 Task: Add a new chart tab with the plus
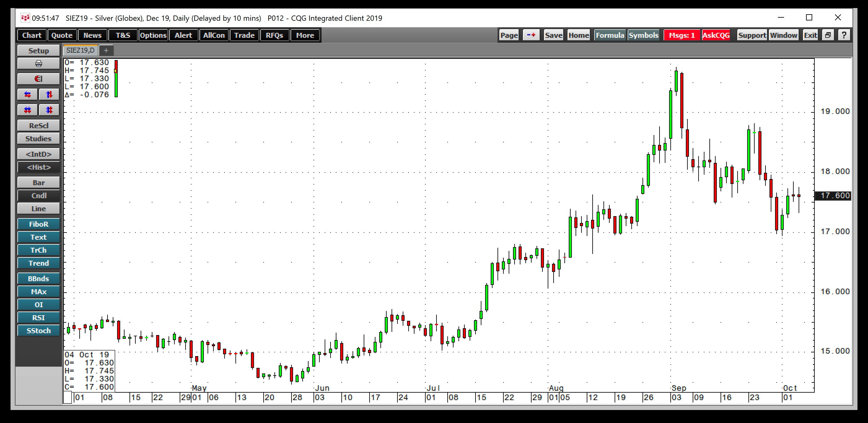click(107, 50)
